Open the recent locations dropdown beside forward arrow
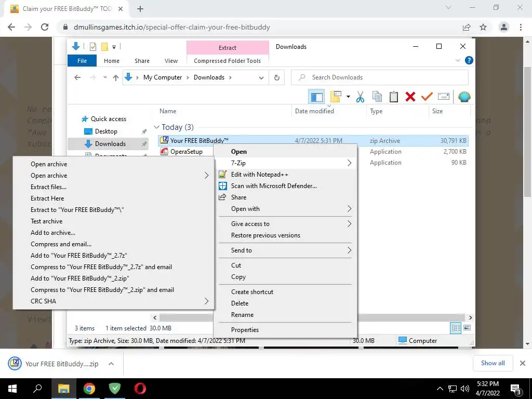This screenshot has width=532, height=399. 105,77
